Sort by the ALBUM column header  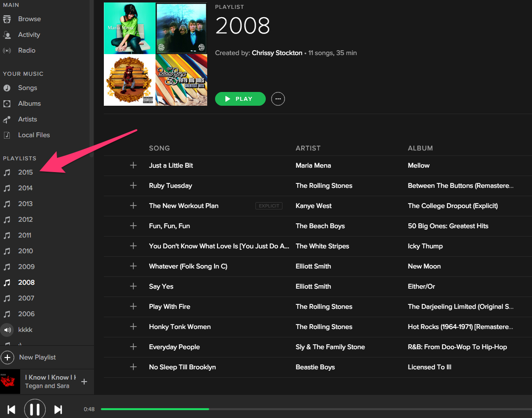coord(420,148)
